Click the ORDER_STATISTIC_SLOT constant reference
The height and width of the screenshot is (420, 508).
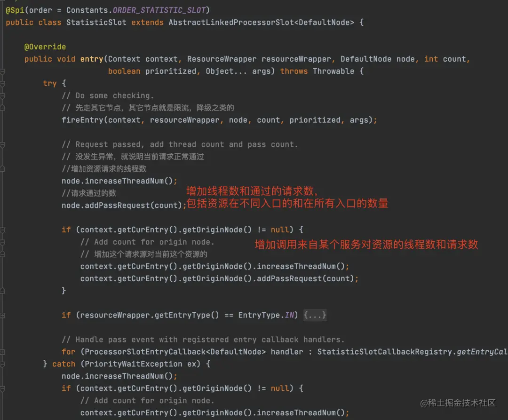point(159,10)
